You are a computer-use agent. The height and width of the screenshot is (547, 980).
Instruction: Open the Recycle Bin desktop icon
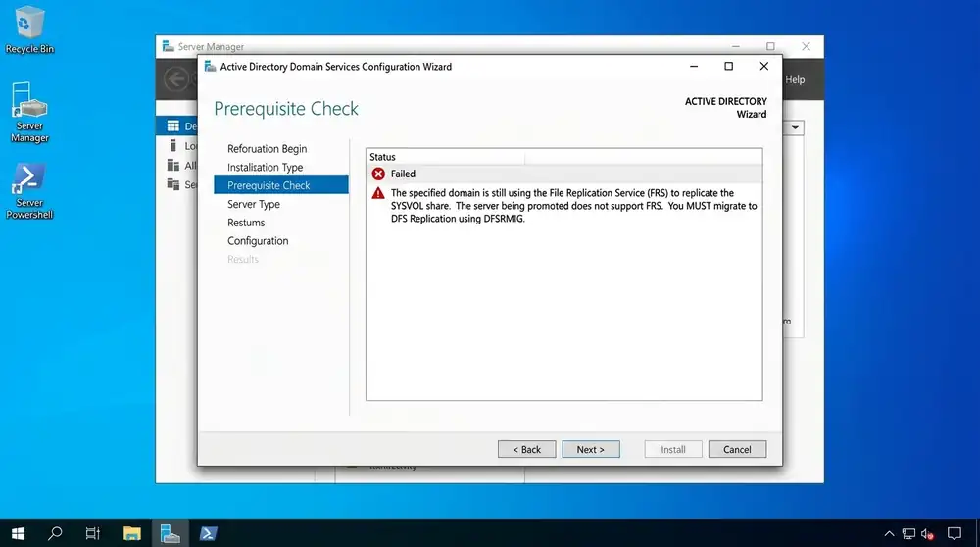point(28,29)
